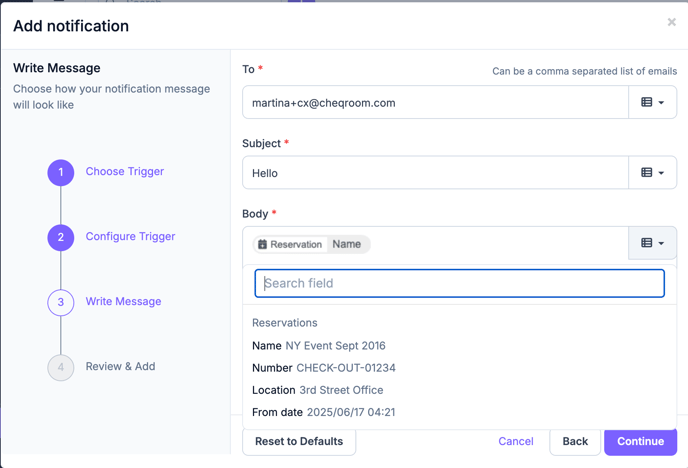Close the Add notification dialog
The height and width of the screenshot is (468, 688).
coord(671,22)
